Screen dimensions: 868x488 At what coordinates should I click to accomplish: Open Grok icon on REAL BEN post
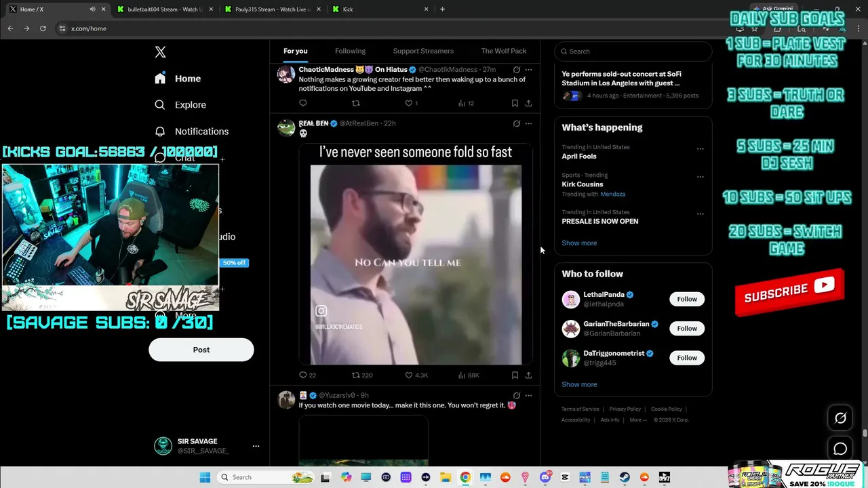point(517,123)
